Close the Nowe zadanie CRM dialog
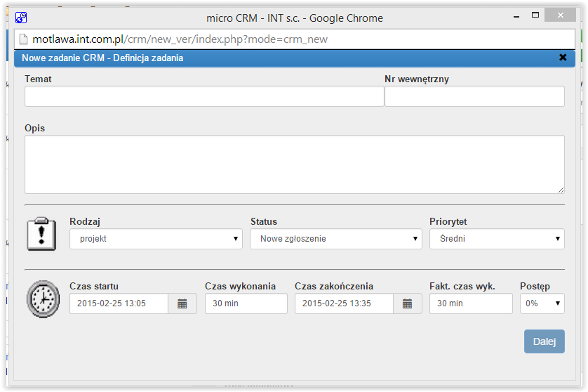 [x=563, y=58]
